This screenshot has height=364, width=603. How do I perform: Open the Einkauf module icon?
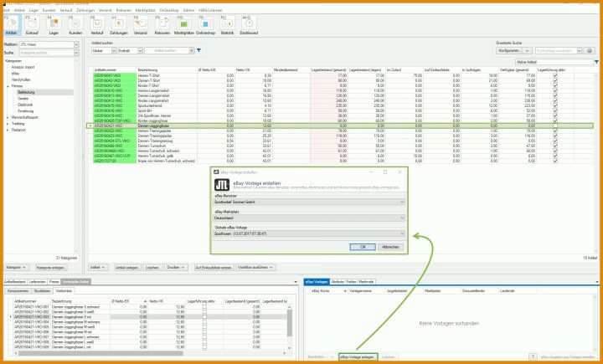tap(32, 25)
